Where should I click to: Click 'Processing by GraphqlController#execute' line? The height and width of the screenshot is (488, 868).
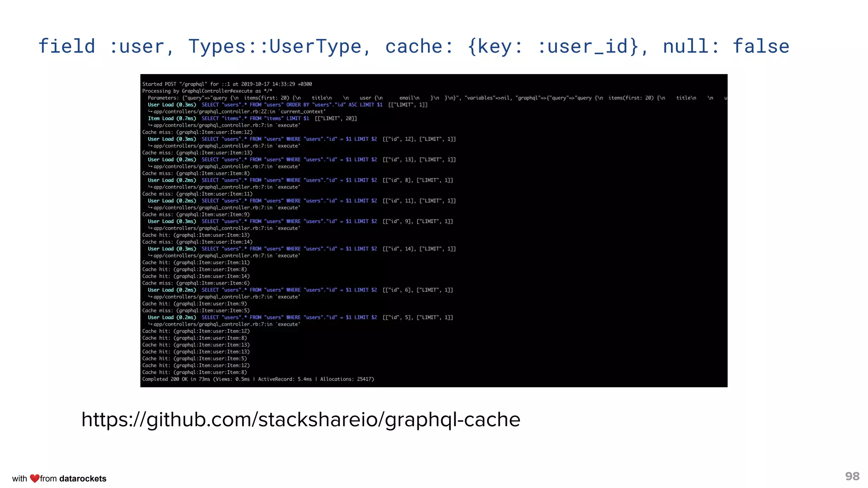tap(207, 91)
